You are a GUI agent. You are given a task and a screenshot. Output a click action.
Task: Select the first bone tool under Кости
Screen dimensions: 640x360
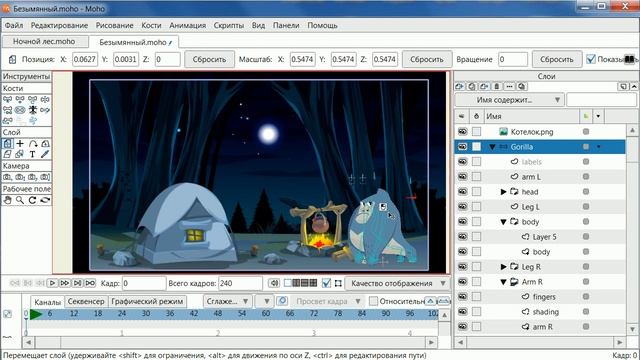click(x=8, y=99)
